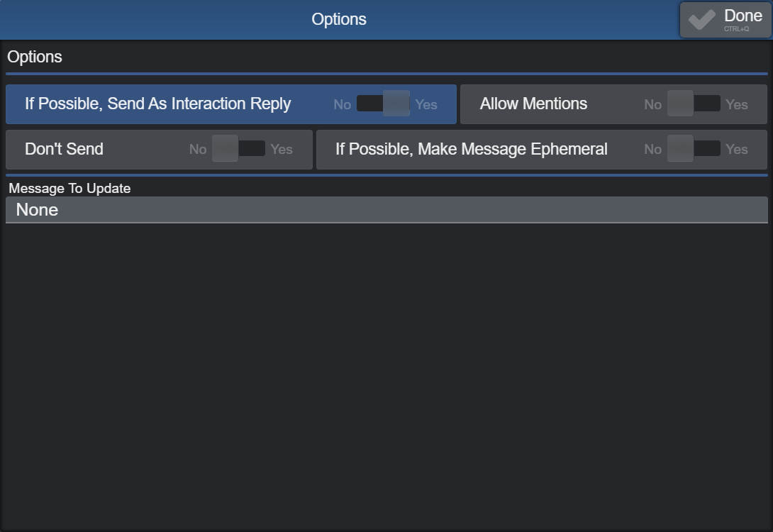Screen dimensions: 773x532
Task: Click No beside Make Message Ephemeral
Action: coord(652,149)
